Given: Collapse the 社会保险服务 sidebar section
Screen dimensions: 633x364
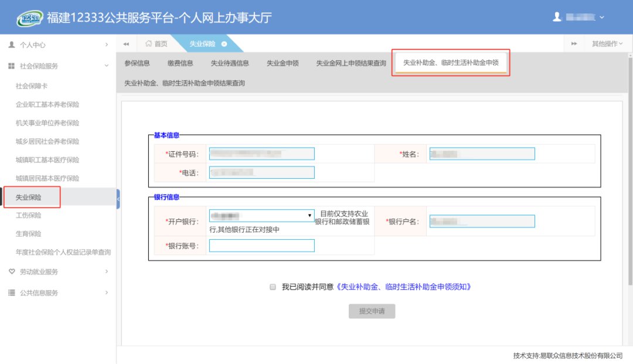Looking at the screenshot, I should (x=57, y=66).
